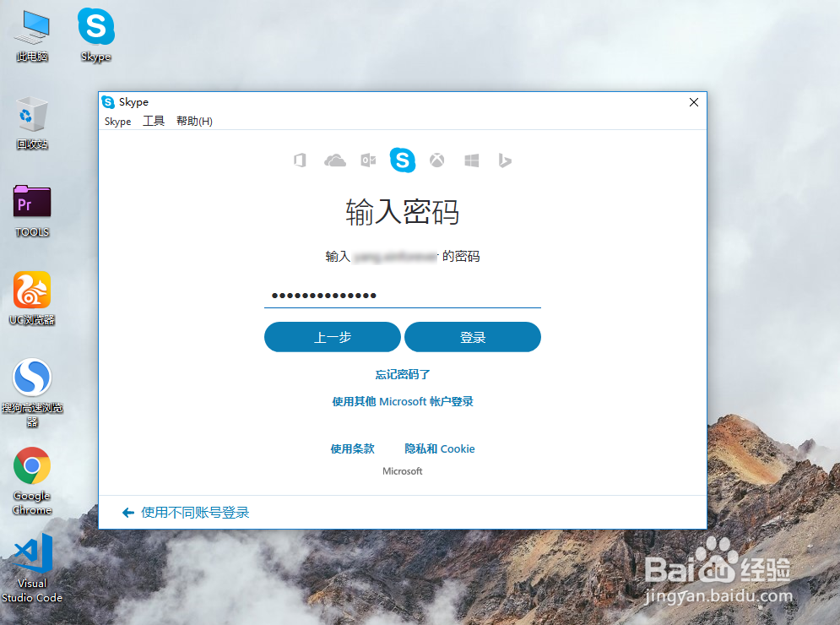
Task: Click the 登录 sign-in button
Action: (473, 337)
